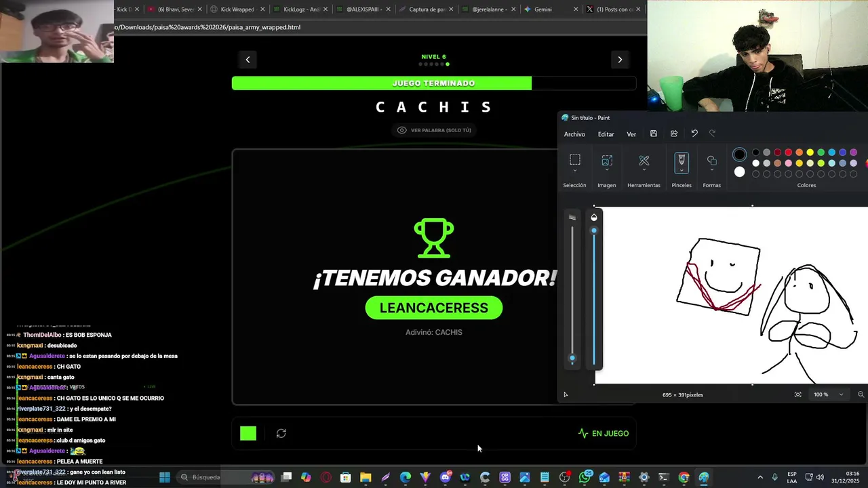This screenshot has height=488, width=868.
Task: Toggle VER PALABRA (SOLO TÚ) eye button
Action: tap(434, 130)
